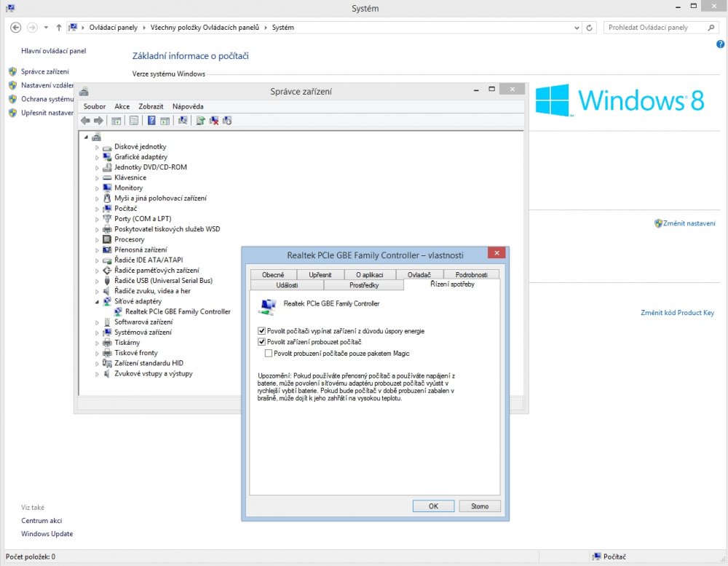Switch to Podrobnosti tab
The width and height of the screenshot is (728, 566).
[x=471, y=275]
